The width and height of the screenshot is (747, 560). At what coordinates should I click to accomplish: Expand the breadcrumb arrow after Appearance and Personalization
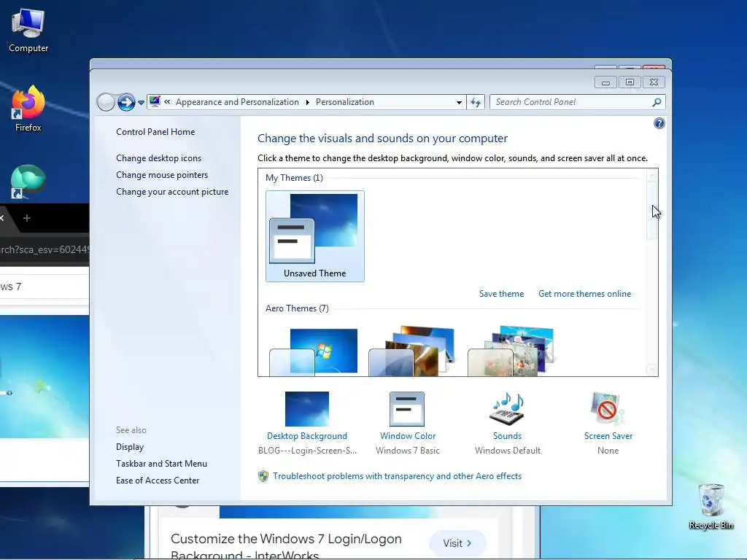click(x=307, y=102)
